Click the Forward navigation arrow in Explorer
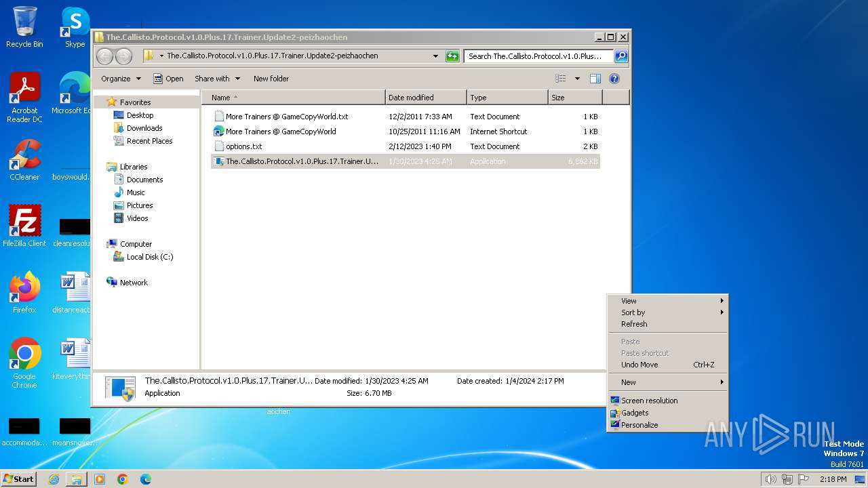Screen dimensions: 868x488 123,56
